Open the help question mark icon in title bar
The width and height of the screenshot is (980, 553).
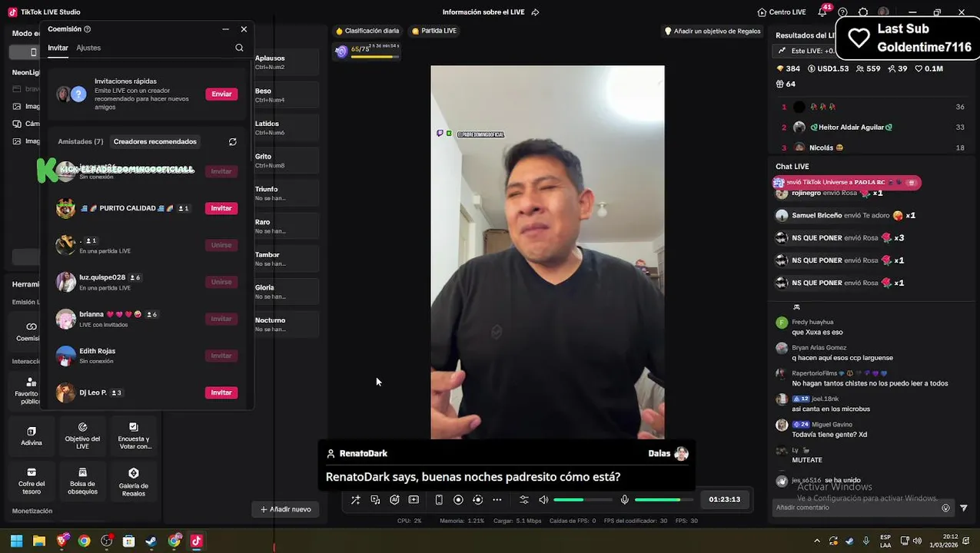pyautogui.click(x=843, y=12)
